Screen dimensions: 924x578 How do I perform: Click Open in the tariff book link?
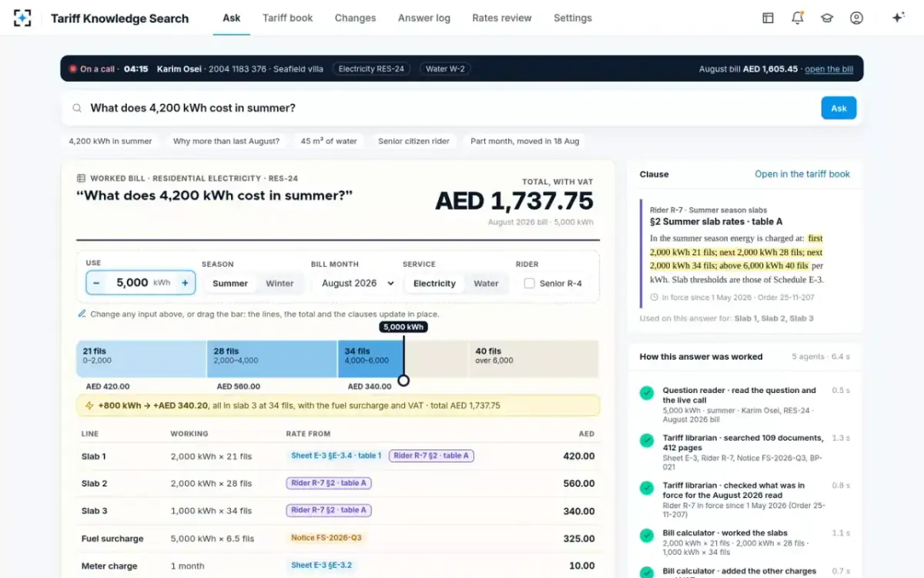(802, 174)
